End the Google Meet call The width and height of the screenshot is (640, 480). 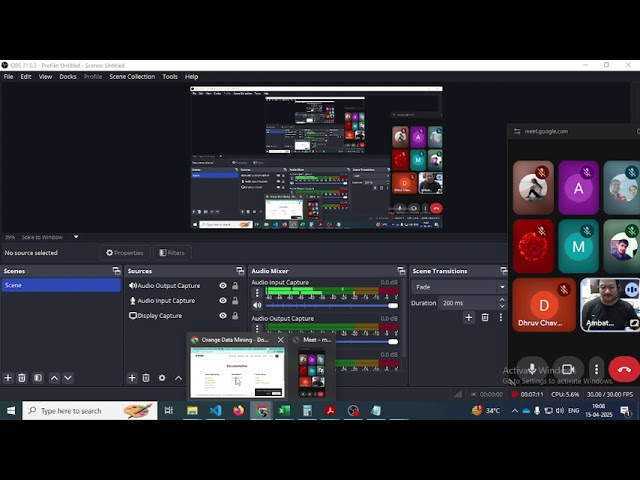tap(624, 369)
